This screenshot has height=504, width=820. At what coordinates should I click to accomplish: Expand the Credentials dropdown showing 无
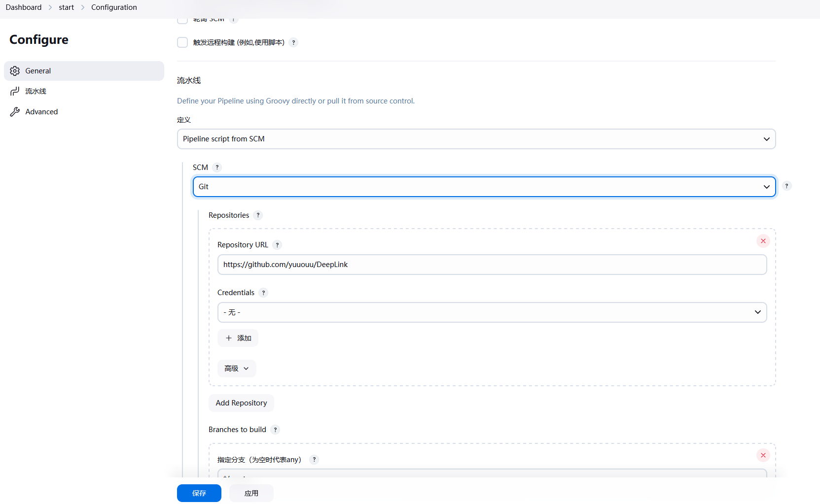[492, 312]
